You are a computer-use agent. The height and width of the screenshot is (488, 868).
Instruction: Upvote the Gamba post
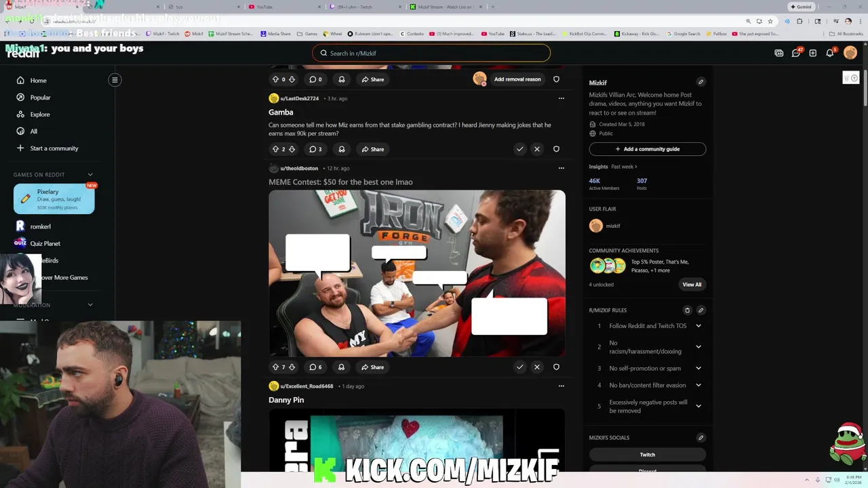point(275,149)
